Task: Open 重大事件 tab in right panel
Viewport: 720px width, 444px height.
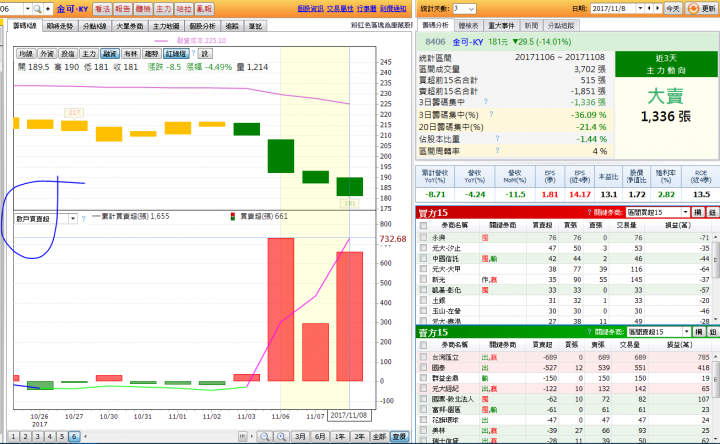Action: (x=501, y=26)
